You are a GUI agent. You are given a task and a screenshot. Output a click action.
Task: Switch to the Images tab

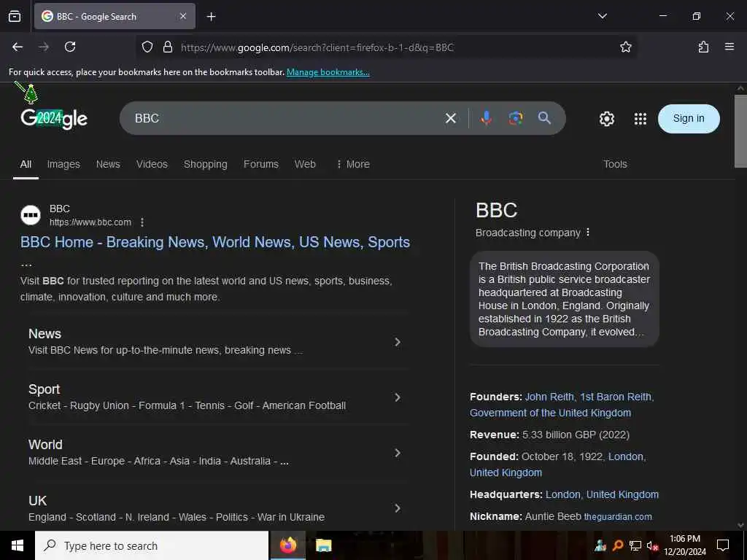(63, 164)
